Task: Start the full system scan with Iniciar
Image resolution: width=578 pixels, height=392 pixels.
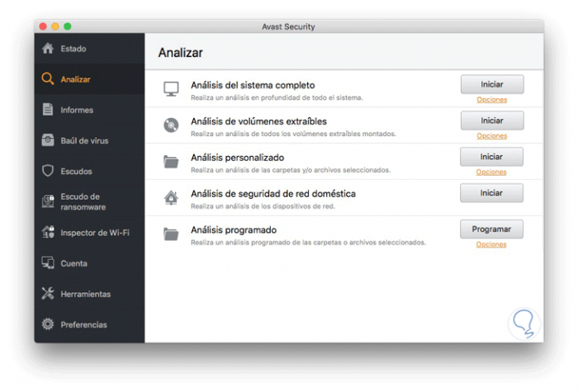Action: coord(492,84)
